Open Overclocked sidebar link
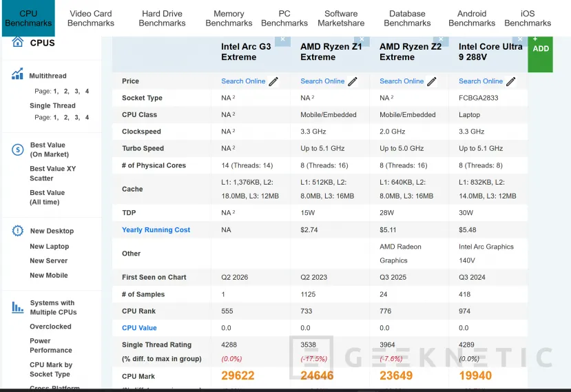The width and height of the screenshot is (571, 392). (50, 327)
